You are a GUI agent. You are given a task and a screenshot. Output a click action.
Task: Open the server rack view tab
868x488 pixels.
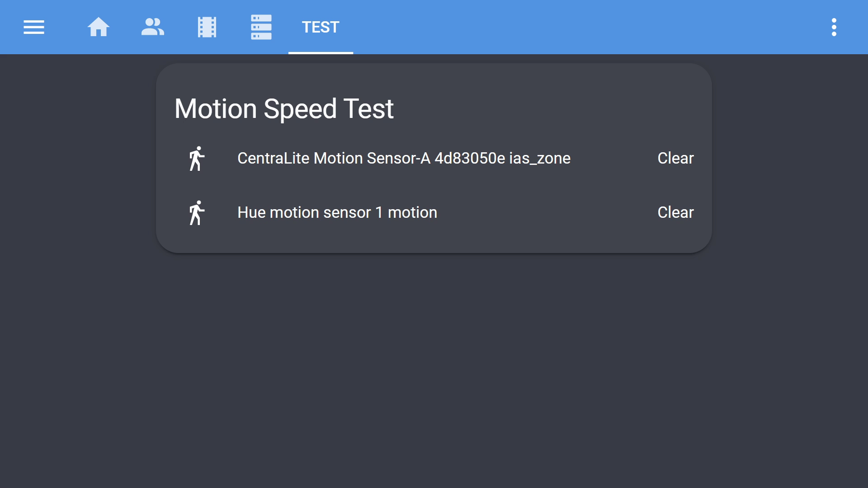pyautogui.click(x=261, y=27)
